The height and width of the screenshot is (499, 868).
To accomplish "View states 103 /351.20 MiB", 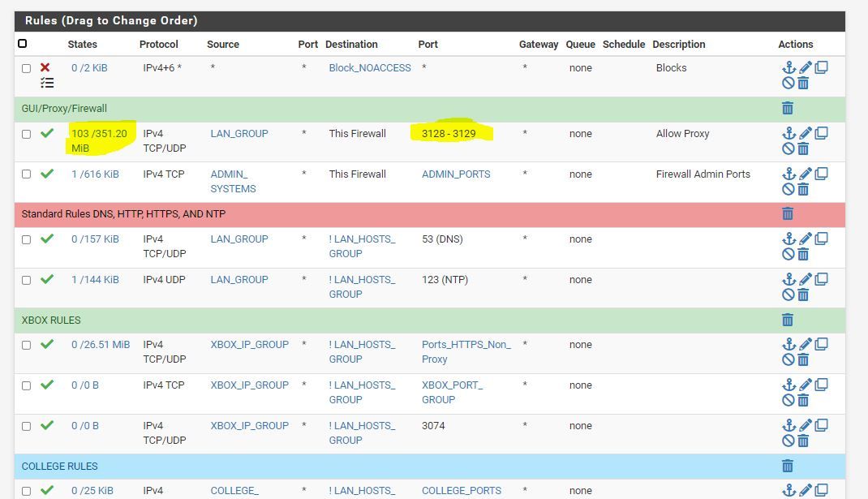I will (99, 140).
